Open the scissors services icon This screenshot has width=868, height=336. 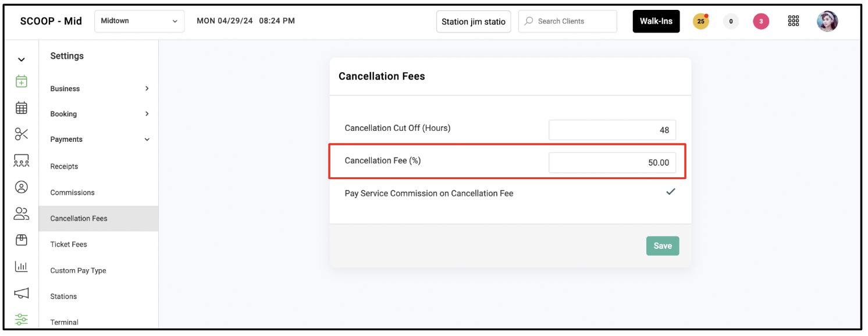click(22, 134)
